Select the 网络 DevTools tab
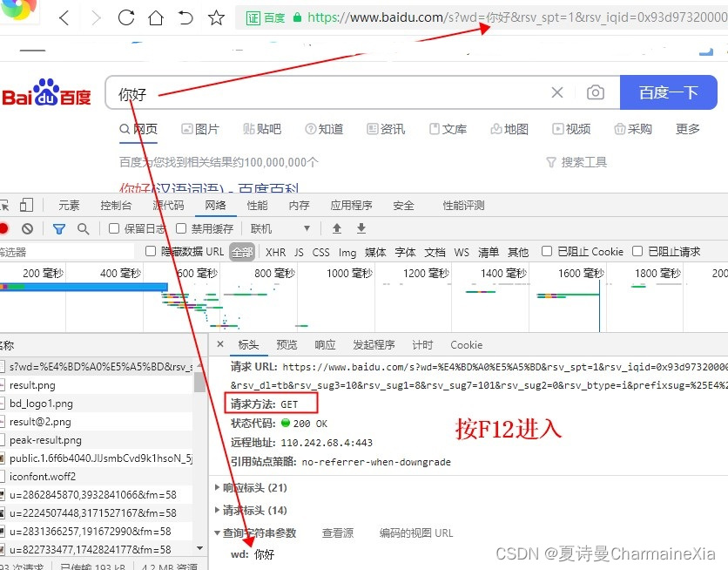Image resolution: width=728 pixels, height=570 pixels. pyautogui.click(x=215, y=206)
